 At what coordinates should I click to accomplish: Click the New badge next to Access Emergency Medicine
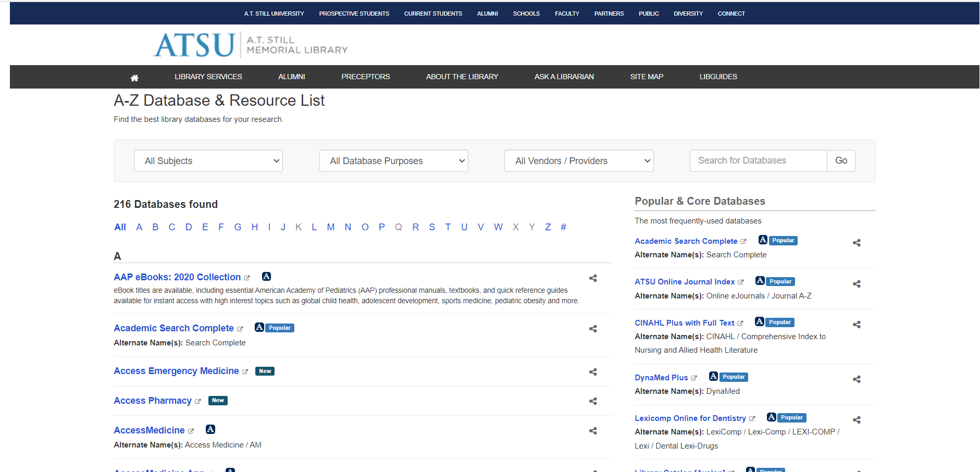pyautogui.click(x=265, y=371)
